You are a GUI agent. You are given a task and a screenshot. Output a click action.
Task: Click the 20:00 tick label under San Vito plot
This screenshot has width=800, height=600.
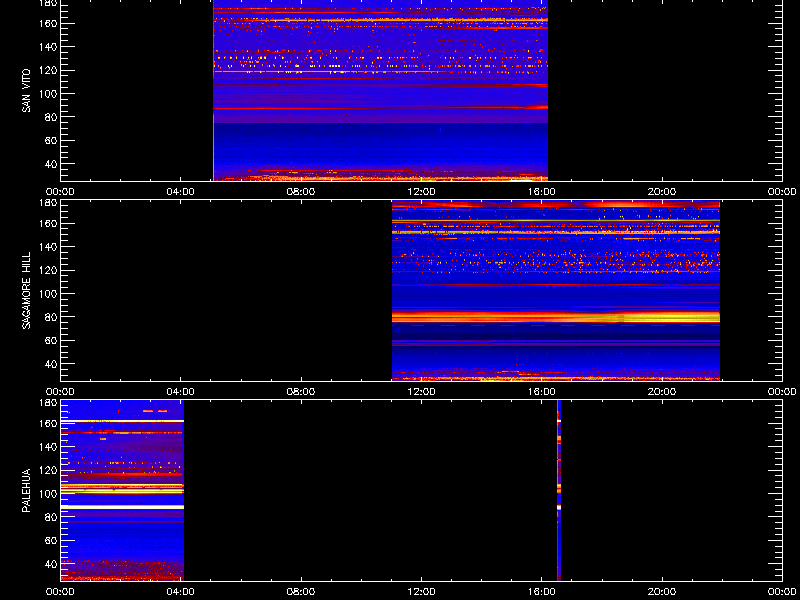pyautogui.click(x=662, y=192)
